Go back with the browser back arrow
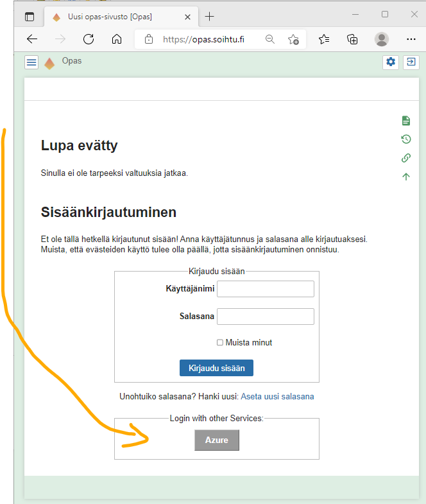The image size is (426, 504). (x=32, y=39)
